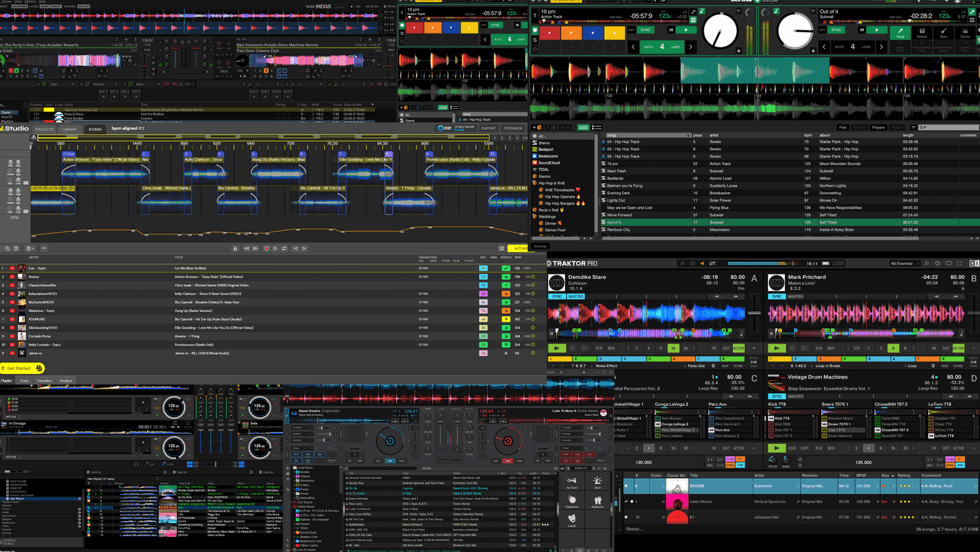The image size is (980, 552).
Task: Open the Fade-Out transition dropdown
Action: point(695,366)
